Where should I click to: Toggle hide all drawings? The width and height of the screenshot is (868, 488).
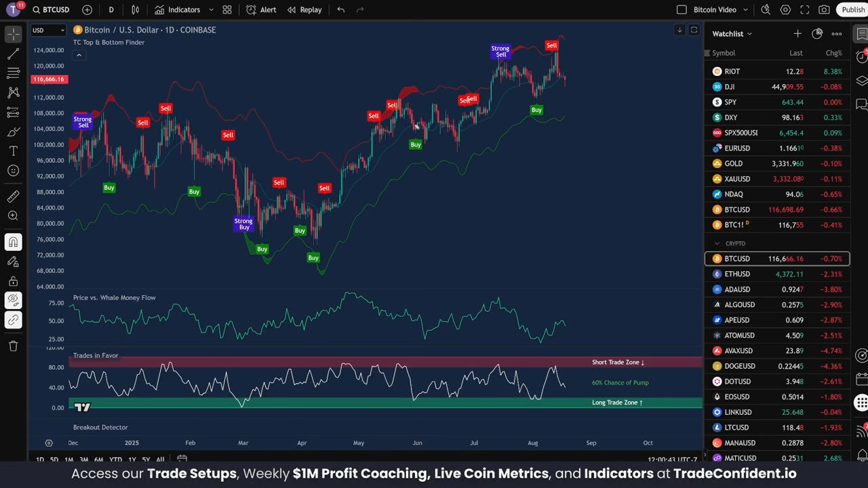tap(13, 300)
